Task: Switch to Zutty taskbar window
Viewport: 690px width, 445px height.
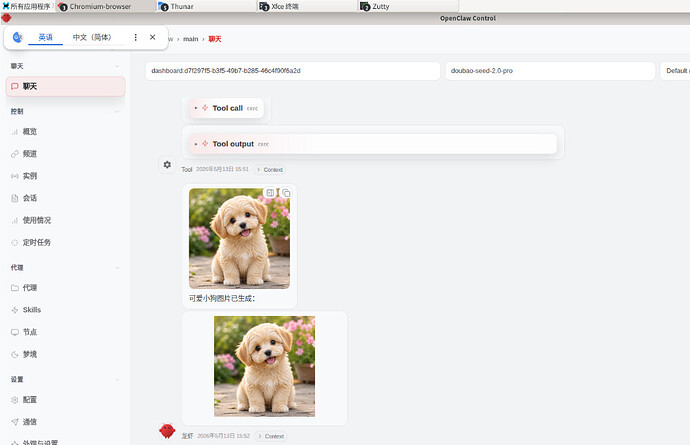Action: coord(408,7)
